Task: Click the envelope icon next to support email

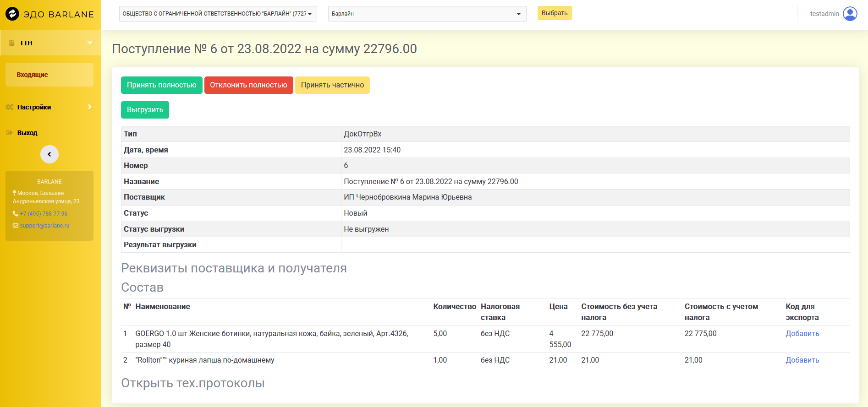Action: (x=16, y=226)
